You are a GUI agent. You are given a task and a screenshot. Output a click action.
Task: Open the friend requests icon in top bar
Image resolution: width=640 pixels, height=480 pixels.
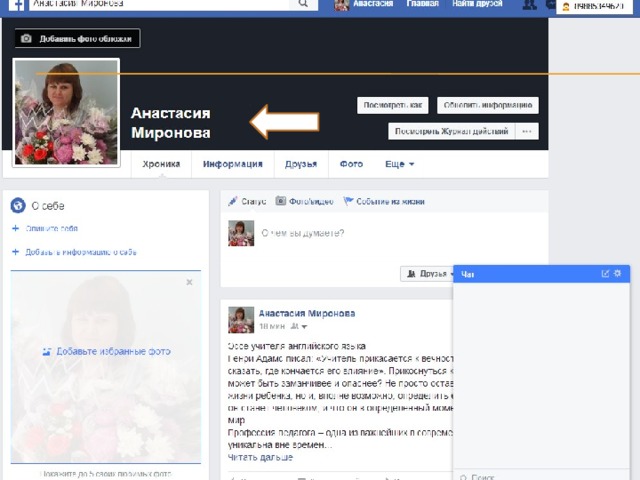pyautogui.click(x=529, y=6)
